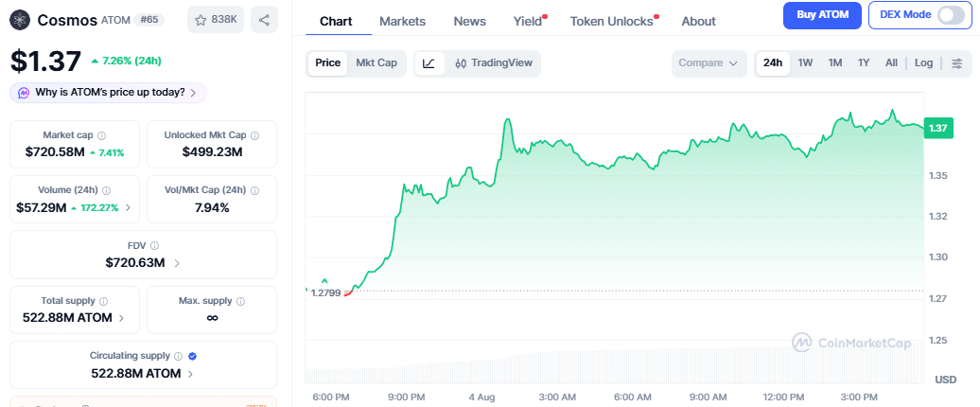Show info icon for Total supply
This screenshot has height=407, width=980.
(103, 301)
